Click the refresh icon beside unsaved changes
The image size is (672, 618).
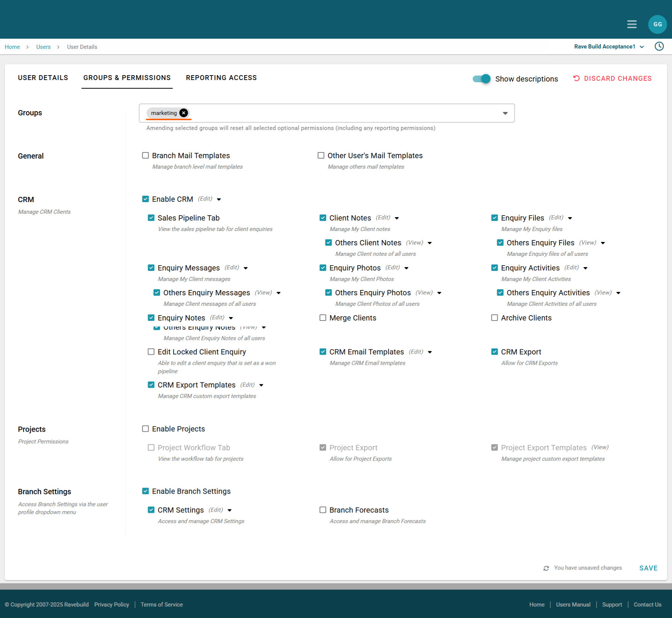point(546,568)
